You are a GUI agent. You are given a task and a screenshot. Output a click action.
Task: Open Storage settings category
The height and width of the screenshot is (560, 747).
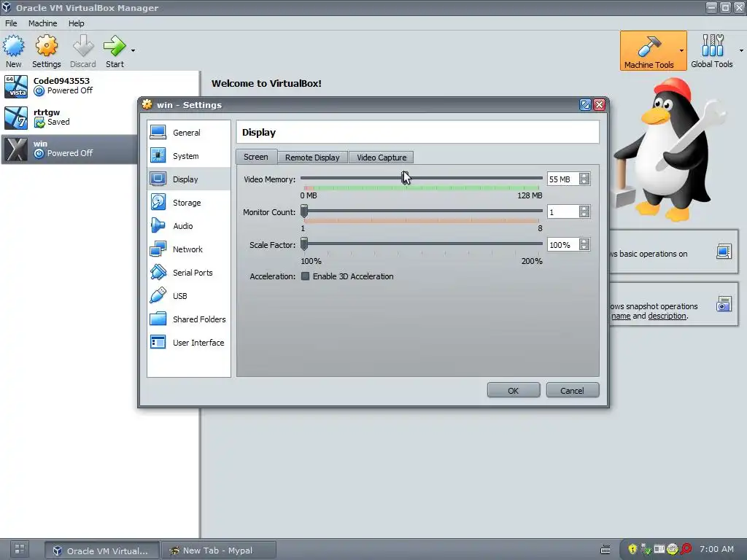[x=189, y=203]
